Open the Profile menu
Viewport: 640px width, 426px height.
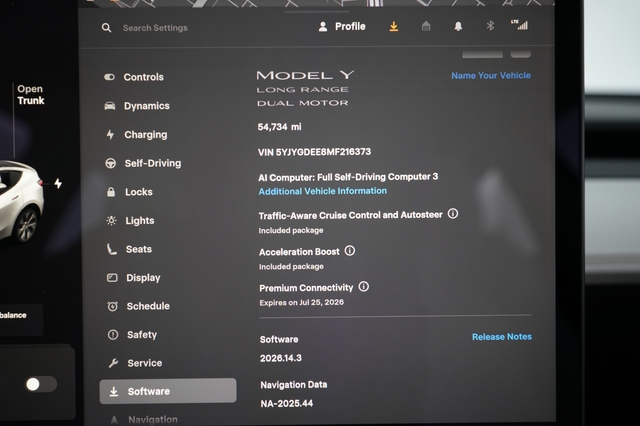coord(342,27)
